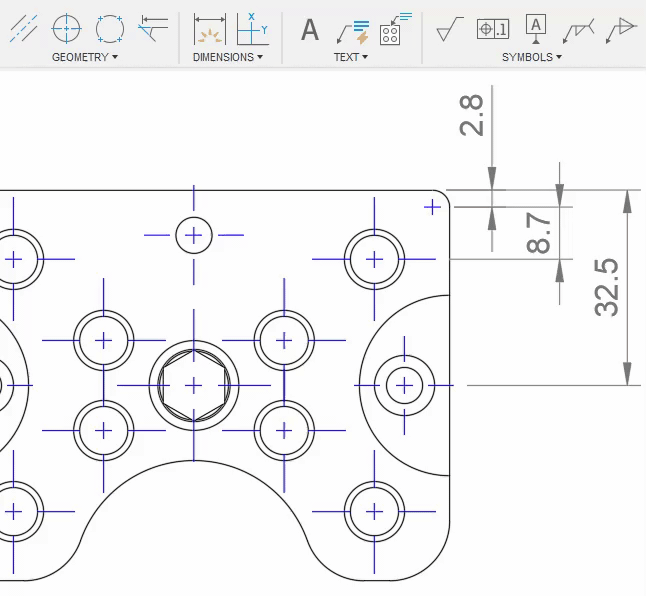Screen dimensions: 646x596
Task: Expand the DIMENSIONS dropdown menu
Action: click(228, 57)
